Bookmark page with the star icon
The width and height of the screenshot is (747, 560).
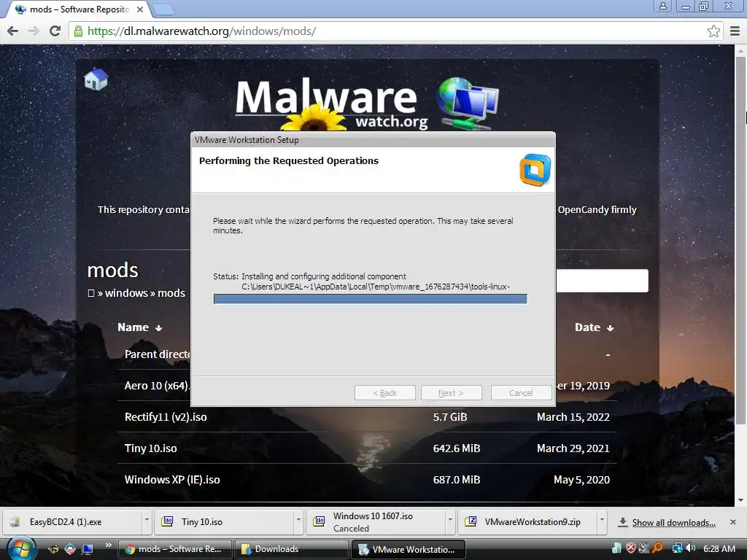[713, 31]
